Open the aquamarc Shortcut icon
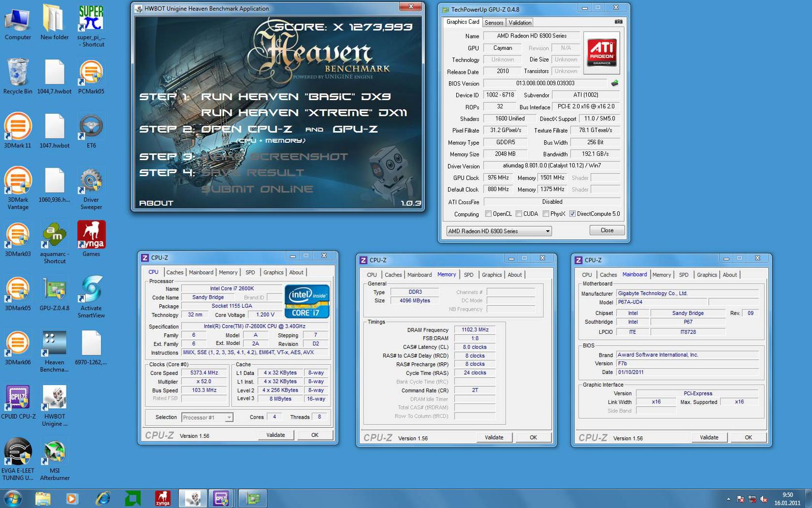This screenshot has width=812, height=508. click(54, 242)
